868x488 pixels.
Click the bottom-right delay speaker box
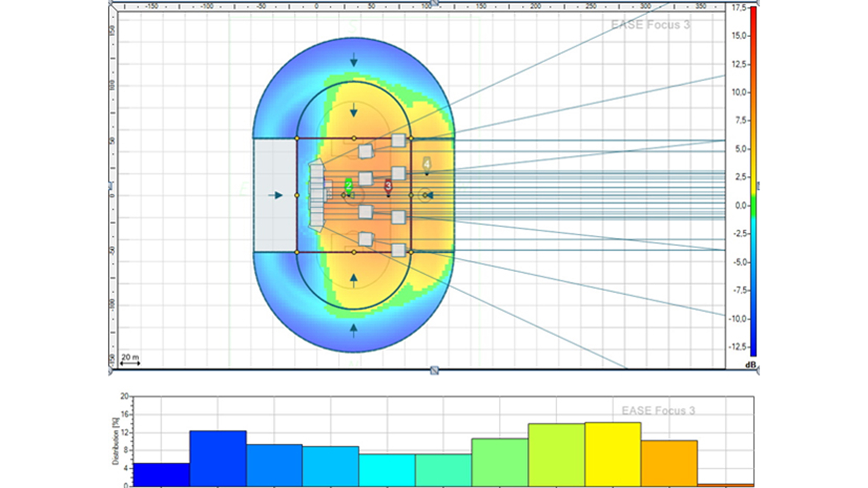click(x=398, y=250)
